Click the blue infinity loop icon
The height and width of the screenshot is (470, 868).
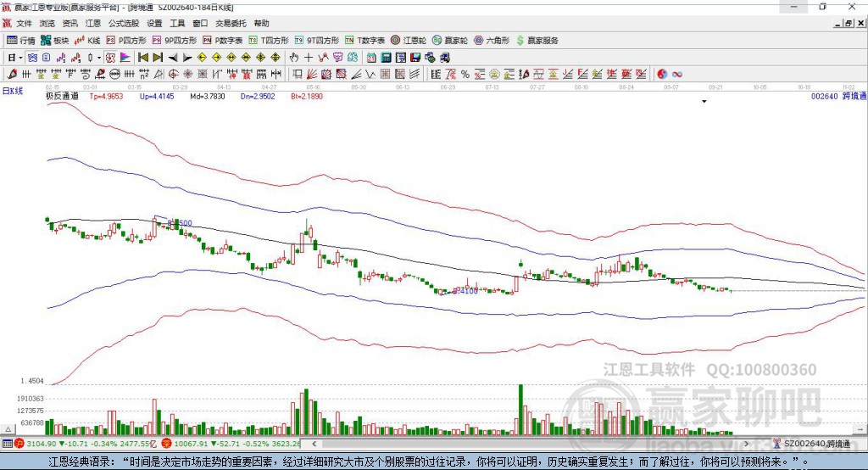tap(677, 75)
